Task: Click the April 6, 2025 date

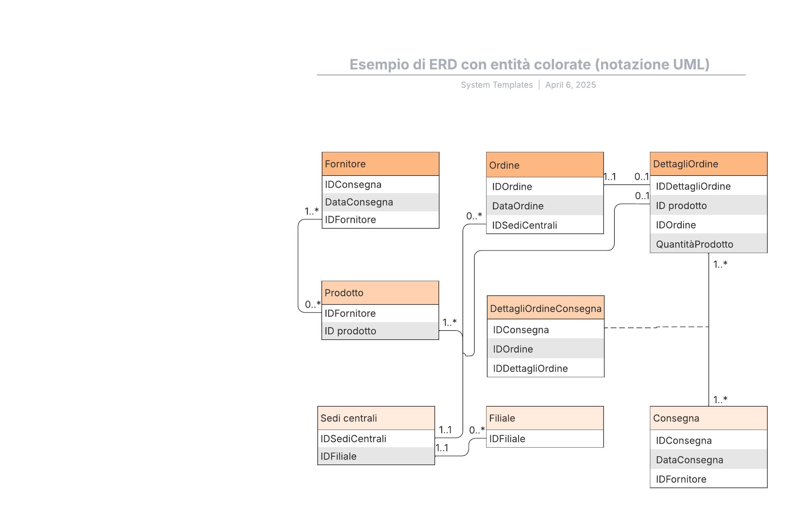Action: 570,85
